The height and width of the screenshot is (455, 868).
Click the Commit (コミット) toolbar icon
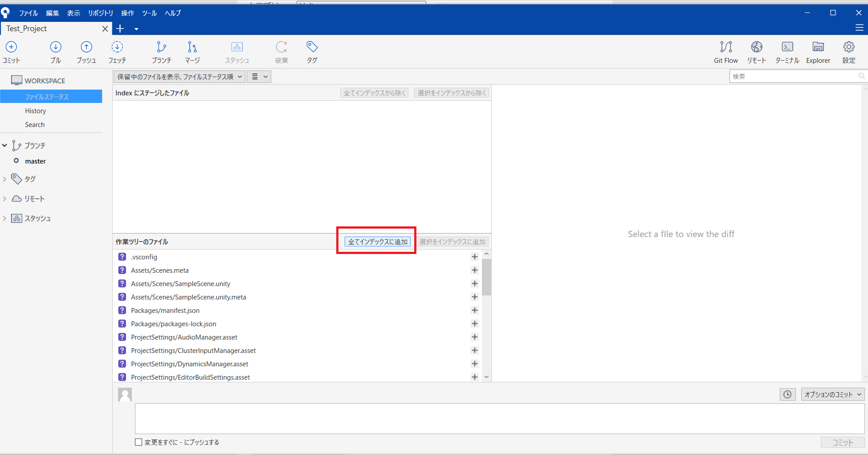tap(11, 52)
